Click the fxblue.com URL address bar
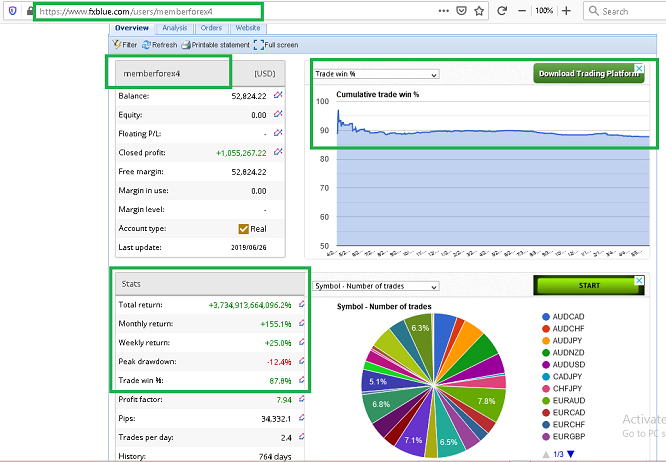Image resolution: width=666 pixels, height=462 pixels. (150, 11)
